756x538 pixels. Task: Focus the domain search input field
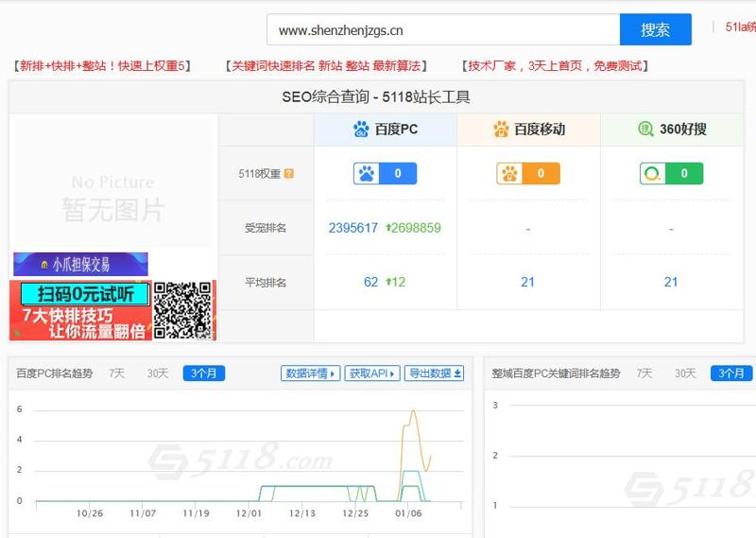click(x=443, y=29)
